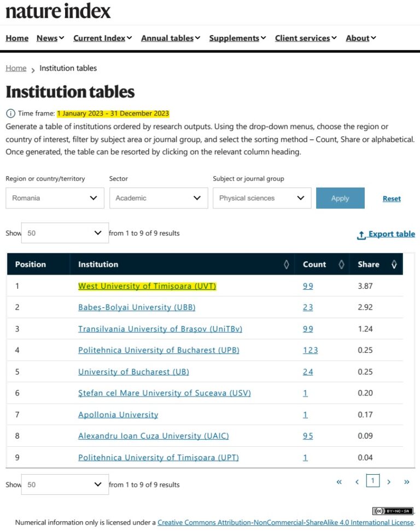The image size is (420, 531).
Task: Open the Region or country dropdown
Action: [x=55, y=198]
